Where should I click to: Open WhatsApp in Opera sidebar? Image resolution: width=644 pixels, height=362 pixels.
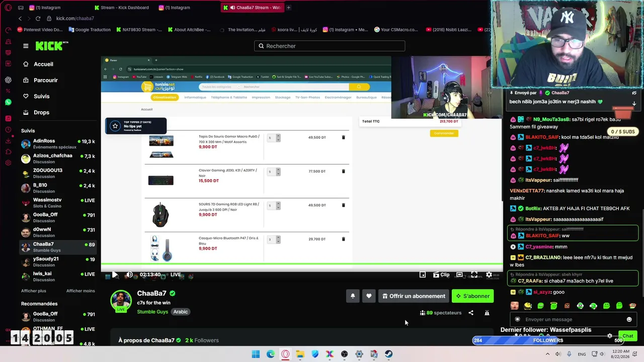coord(8,102)
